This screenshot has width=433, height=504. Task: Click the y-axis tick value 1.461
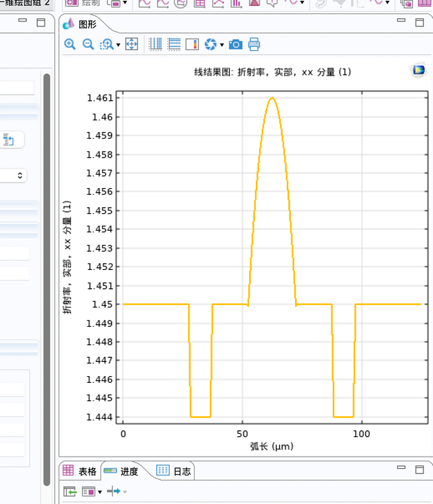(100, 97)
